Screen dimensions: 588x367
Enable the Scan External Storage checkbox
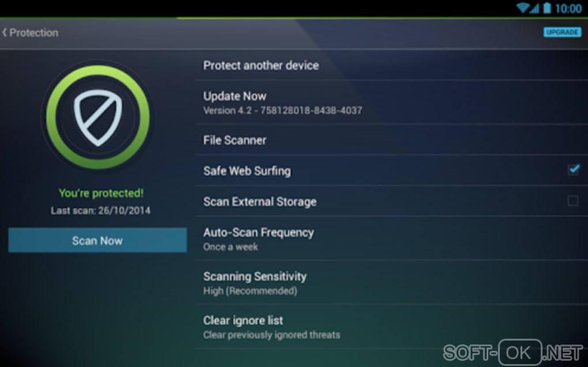point(573,201)
